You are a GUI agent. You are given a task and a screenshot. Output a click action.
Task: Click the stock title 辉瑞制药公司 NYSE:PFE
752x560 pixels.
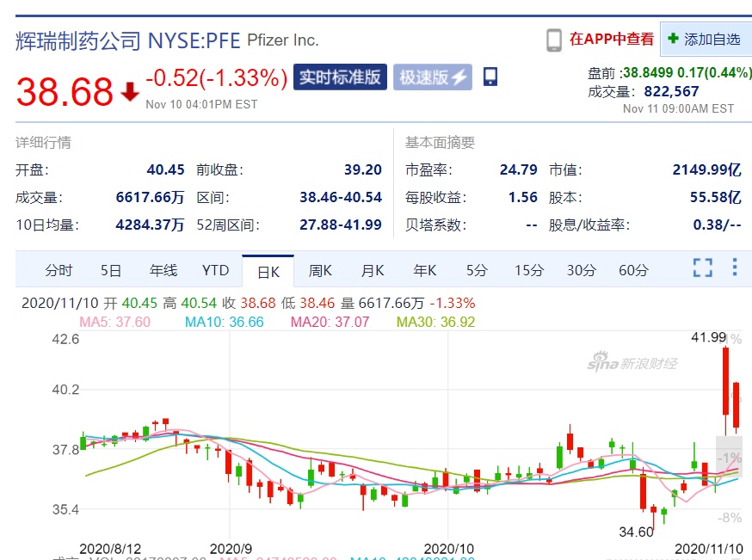127,40
